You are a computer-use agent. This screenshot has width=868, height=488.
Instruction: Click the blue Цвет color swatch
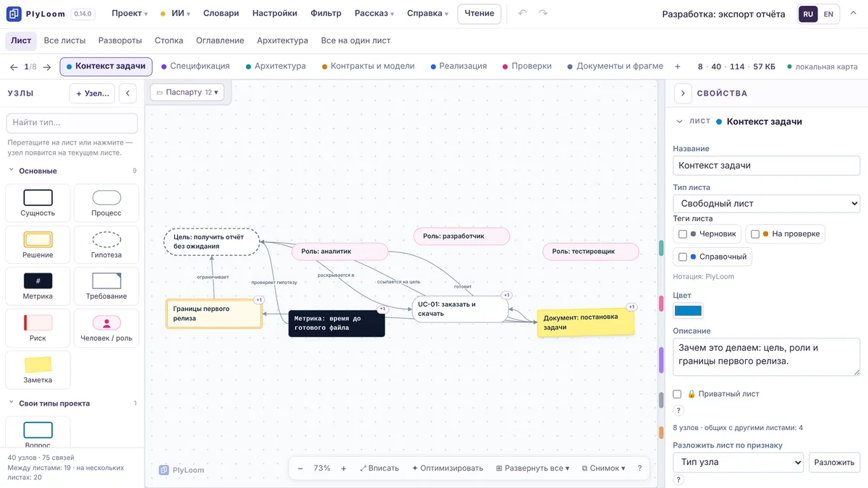coord(688,311)
